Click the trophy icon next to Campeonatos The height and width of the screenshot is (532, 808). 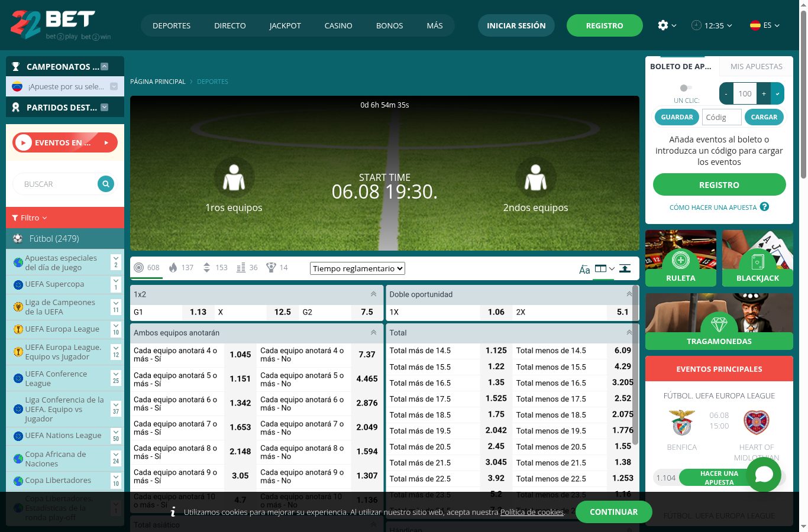pyautogui.click(x=16, y=67)
